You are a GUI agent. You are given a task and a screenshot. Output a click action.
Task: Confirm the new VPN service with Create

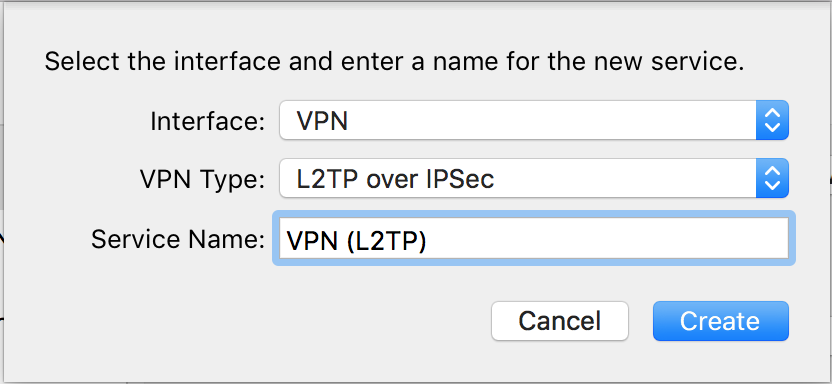point(721,321)
